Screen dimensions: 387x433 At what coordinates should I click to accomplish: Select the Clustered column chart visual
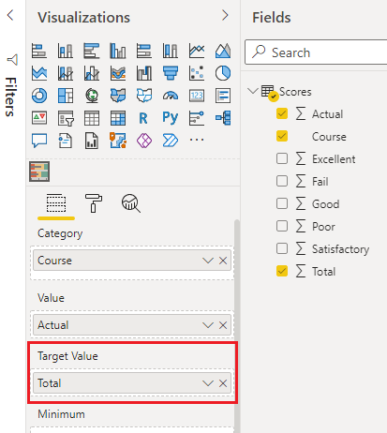[x=118, y=51]
